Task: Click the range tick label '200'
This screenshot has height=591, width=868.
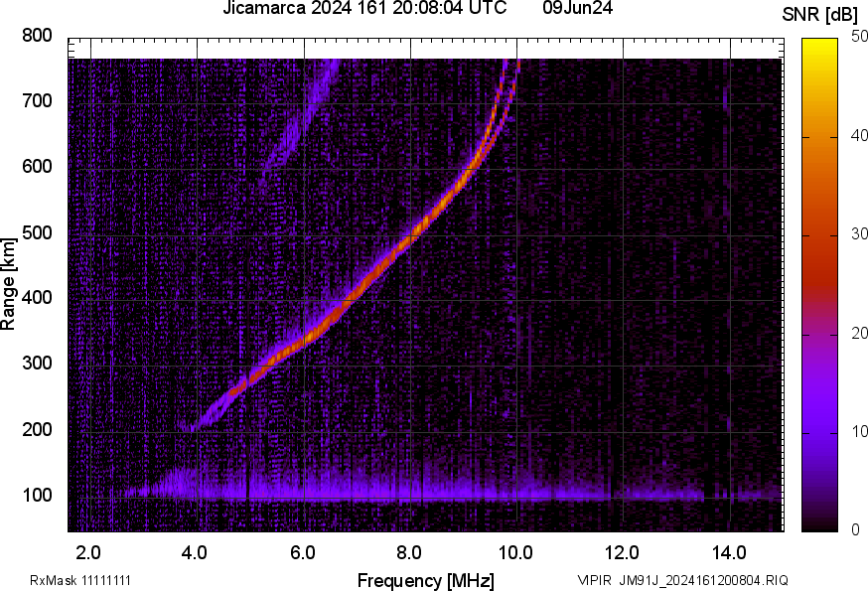Action: point(37,429)
